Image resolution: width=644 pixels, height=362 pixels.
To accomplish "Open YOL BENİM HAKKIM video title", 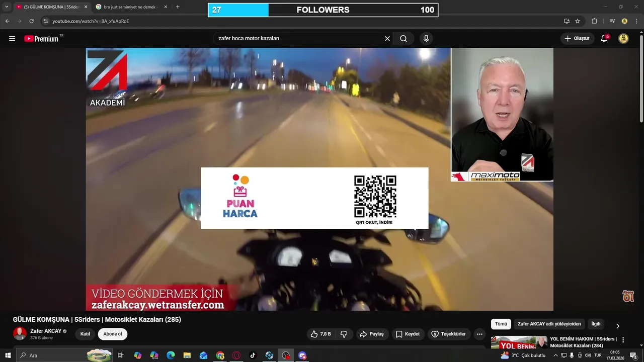I will (584, 342).
